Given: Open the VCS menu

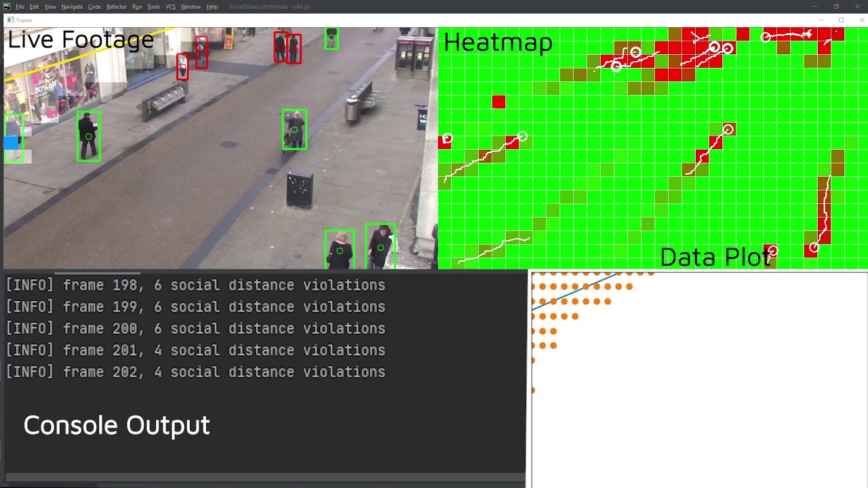Looking at the screenshot, I should pyautogui.click(x=171, y=7).
